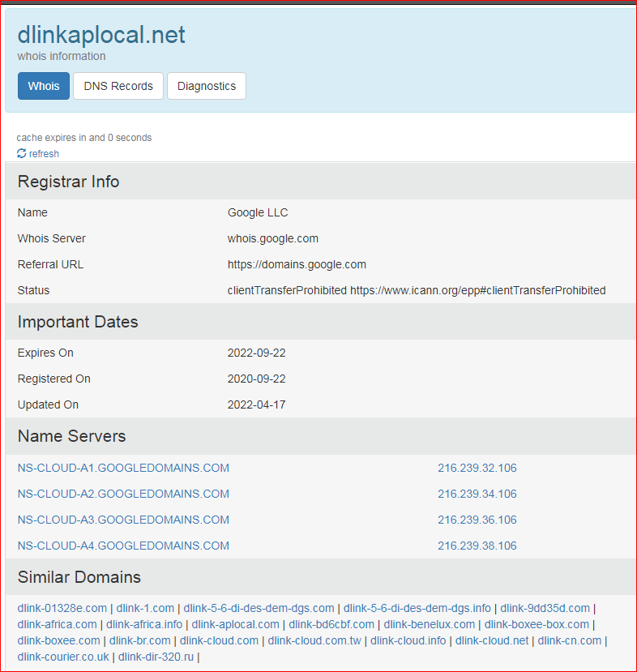
Task: Open similar domain dlink-cloud.info
Action: [408, 640]
